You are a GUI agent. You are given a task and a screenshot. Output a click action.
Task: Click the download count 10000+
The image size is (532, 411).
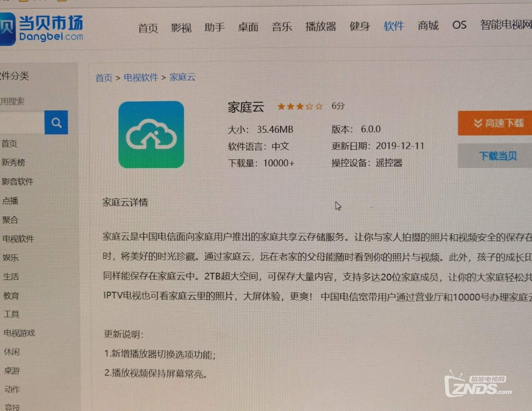coord(278,163)
